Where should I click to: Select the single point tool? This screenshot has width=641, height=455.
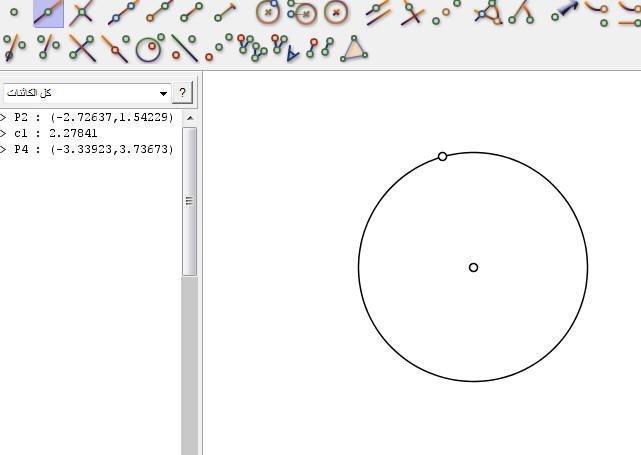click(x=14, y=12)
